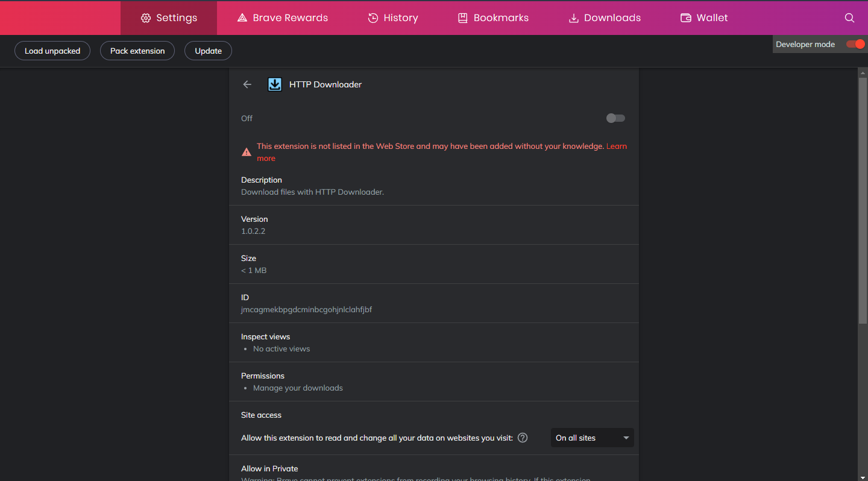
Task: Open the Settings tab
Action: click(x=169, y=17)
